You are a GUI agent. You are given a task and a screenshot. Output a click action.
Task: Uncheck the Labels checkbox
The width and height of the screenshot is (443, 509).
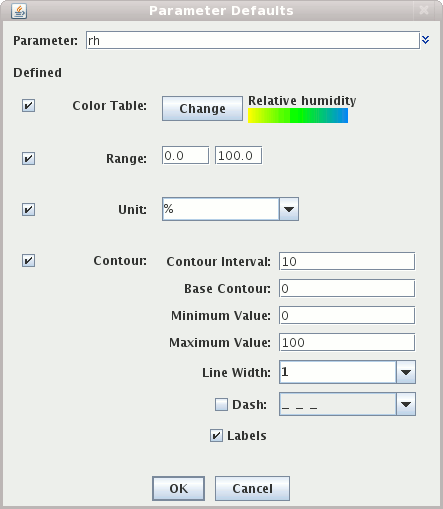(x=216, y=436)
